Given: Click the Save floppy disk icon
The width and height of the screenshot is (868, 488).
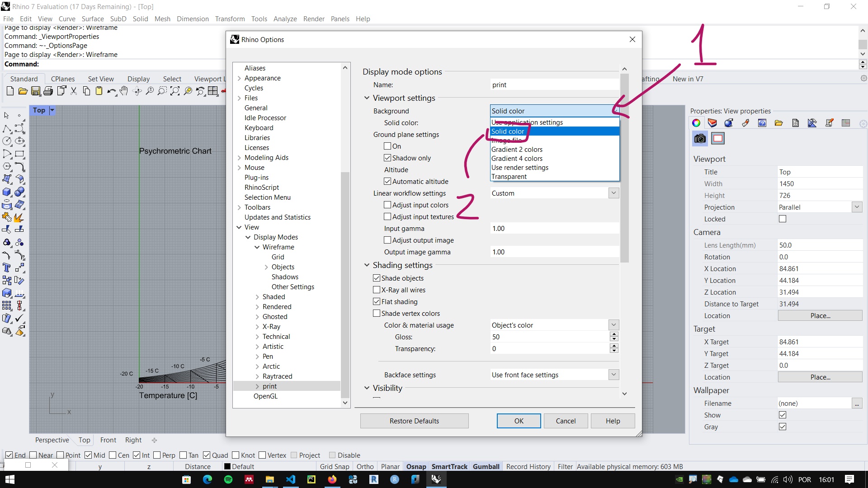Looking at the screenshot, I should point(36,91).
